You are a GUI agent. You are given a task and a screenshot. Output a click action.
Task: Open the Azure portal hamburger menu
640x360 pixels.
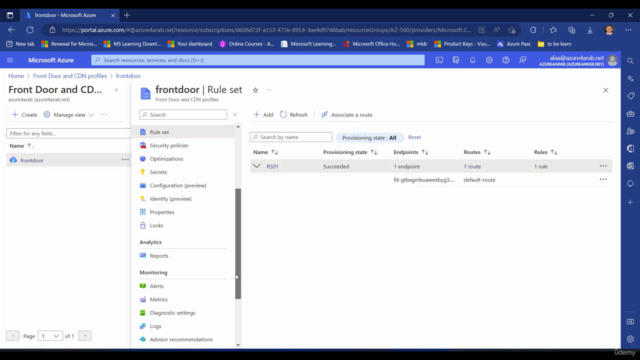[x=10, y=60]
